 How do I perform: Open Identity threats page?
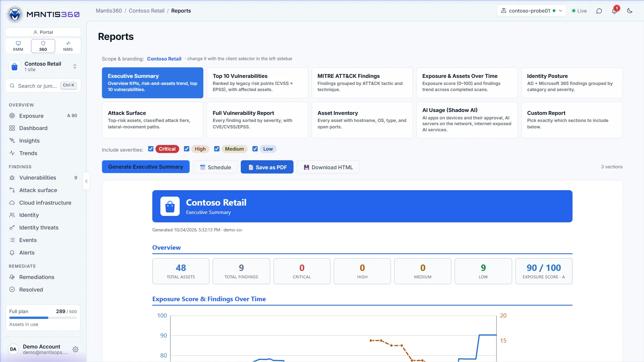coord(43,227)
